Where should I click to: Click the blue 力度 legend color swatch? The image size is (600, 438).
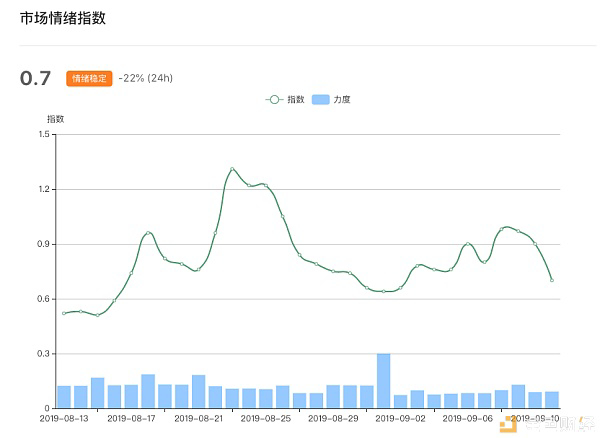(x=321, y=100)
